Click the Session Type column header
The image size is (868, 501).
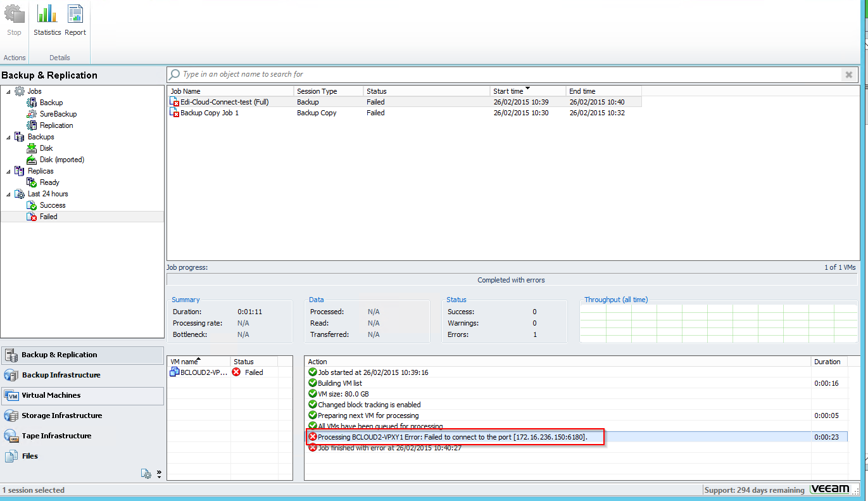click(329, 91)
